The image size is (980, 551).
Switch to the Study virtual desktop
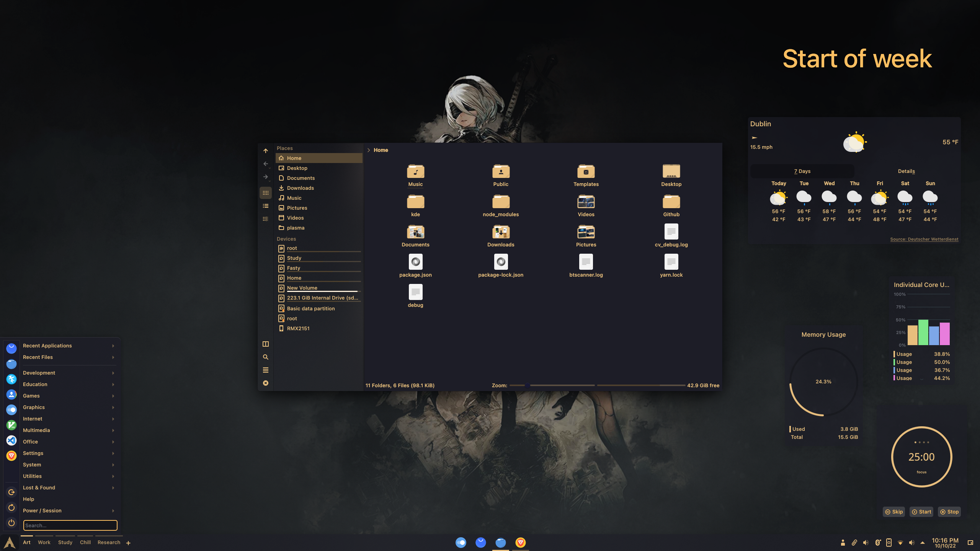(x=65, y=542)
